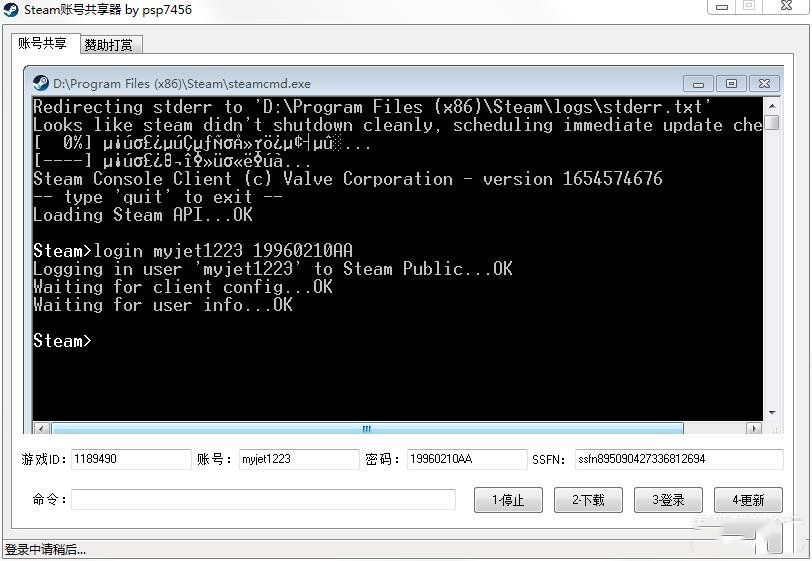812x561 pixels.
Task: Click the 2-下载 button
Action: click(588, 500)
